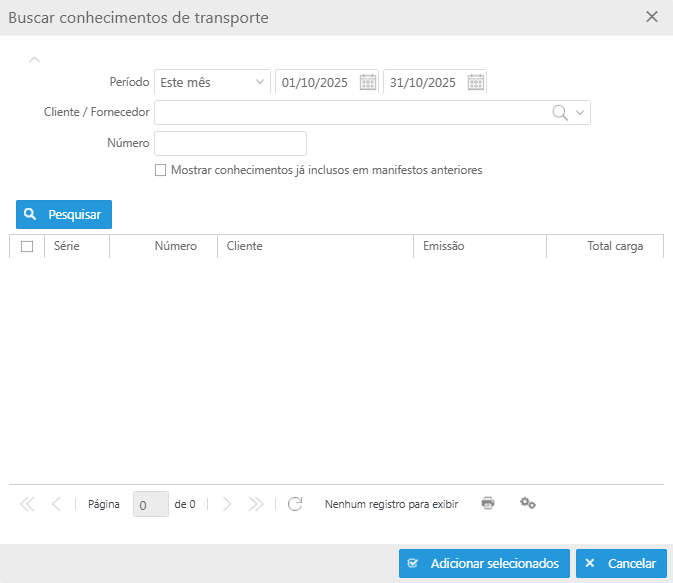This screenshot has height=583, width=673.
Task: Go to the last page of results
Action: point(256,504)
